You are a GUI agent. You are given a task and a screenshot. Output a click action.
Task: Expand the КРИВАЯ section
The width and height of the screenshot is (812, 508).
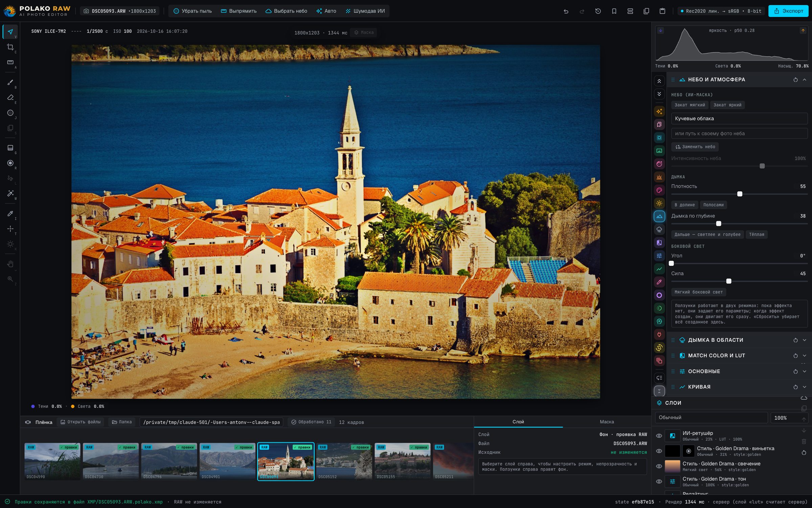coord(804,387)
